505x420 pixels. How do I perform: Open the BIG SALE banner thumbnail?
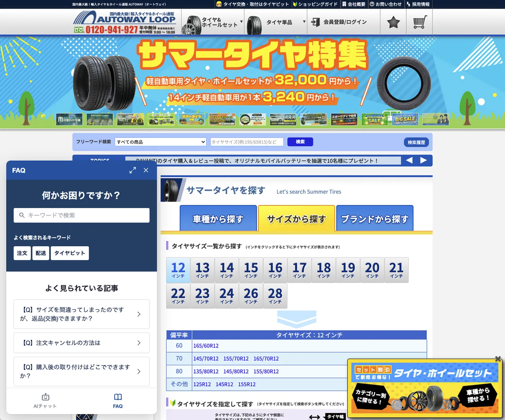[x=405, y=119]
